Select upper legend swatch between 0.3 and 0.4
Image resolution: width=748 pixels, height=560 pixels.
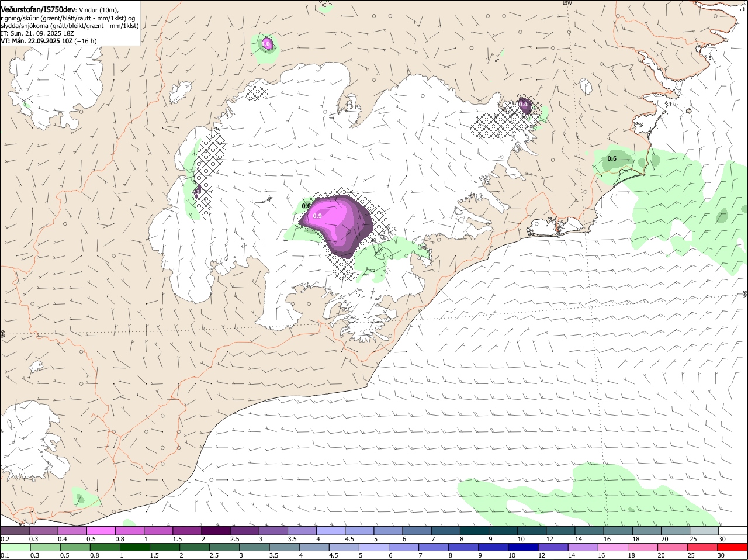43,531
